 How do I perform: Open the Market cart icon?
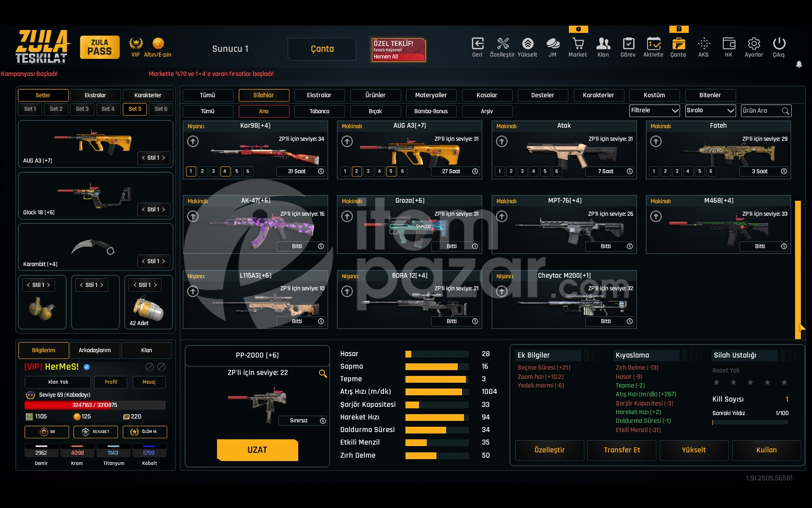578,44
